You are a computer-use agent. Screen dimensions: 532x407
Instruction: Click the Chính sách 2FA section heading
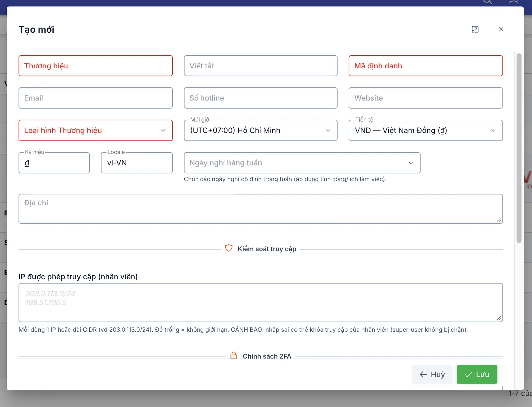(x=267, y=356)
